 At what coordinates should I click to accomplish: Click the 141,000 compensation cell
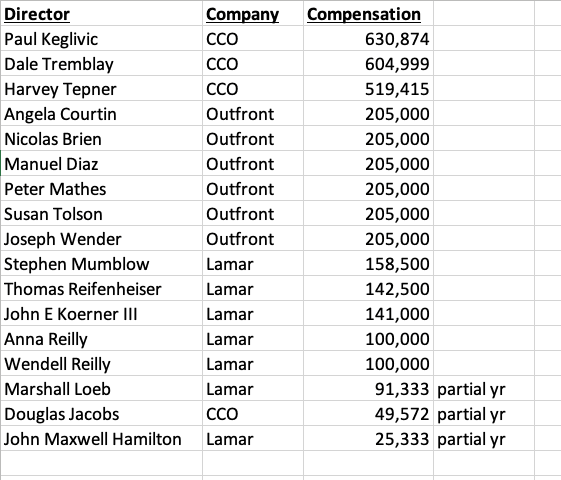pos(369,314)
